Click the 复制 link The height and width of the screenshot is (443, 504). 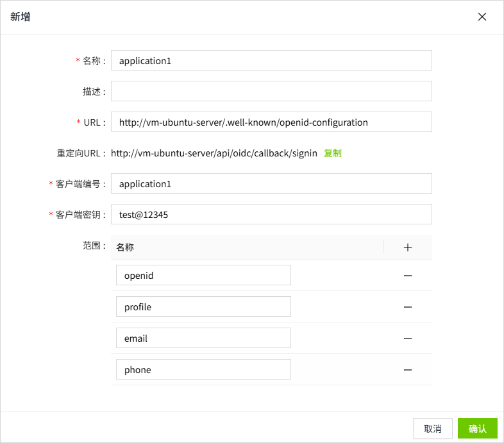click(x=332, y=153)
